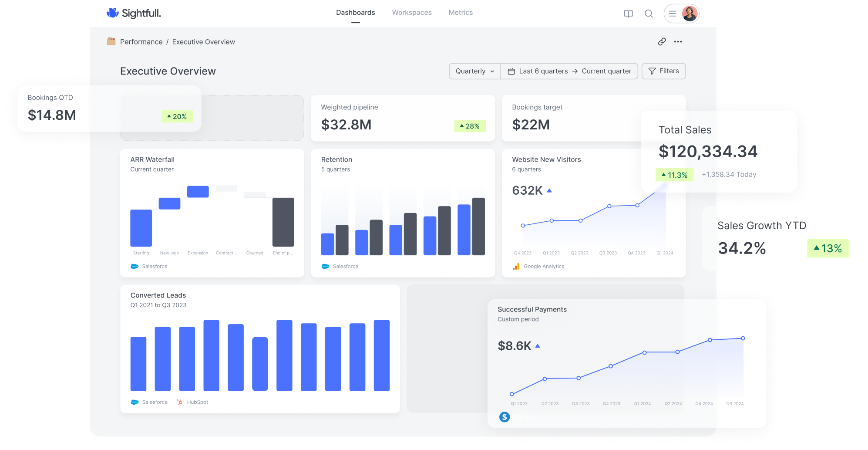The height and width of the screenshot is (450, 868).
Task: Click the 13% Sales Growth badge
Action: tap(828, 248)
